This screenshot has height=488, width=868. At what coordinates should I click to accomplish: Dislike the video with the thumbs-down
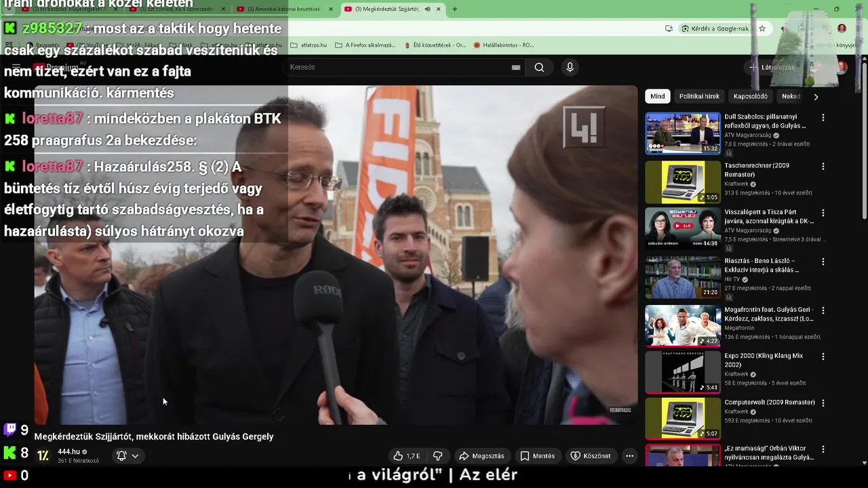438,456
